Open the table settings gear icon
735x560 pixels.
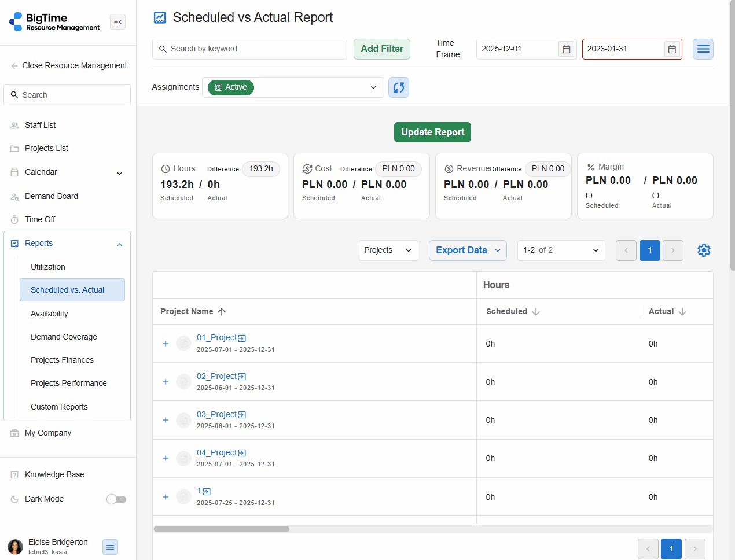tap(703, 250)
